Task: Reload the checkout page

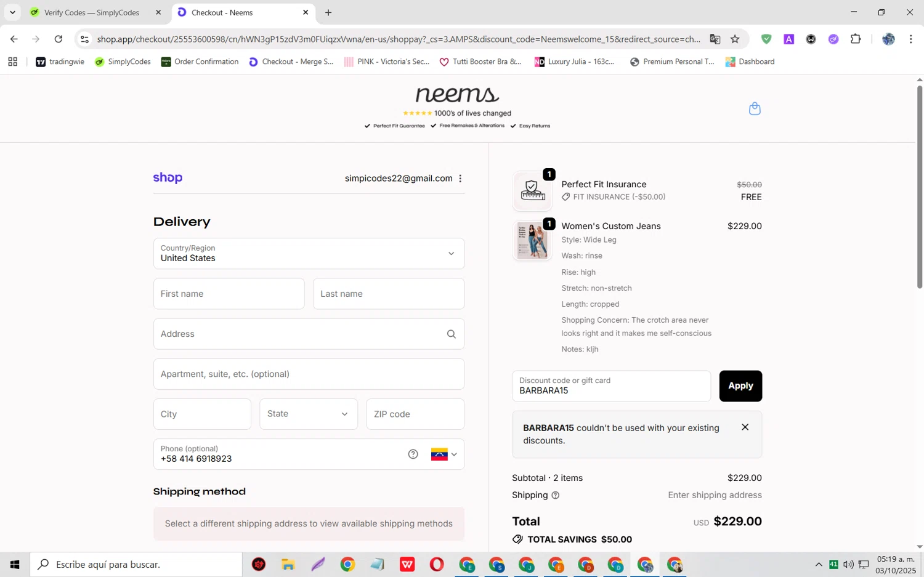Action: [x=59, y=39]
